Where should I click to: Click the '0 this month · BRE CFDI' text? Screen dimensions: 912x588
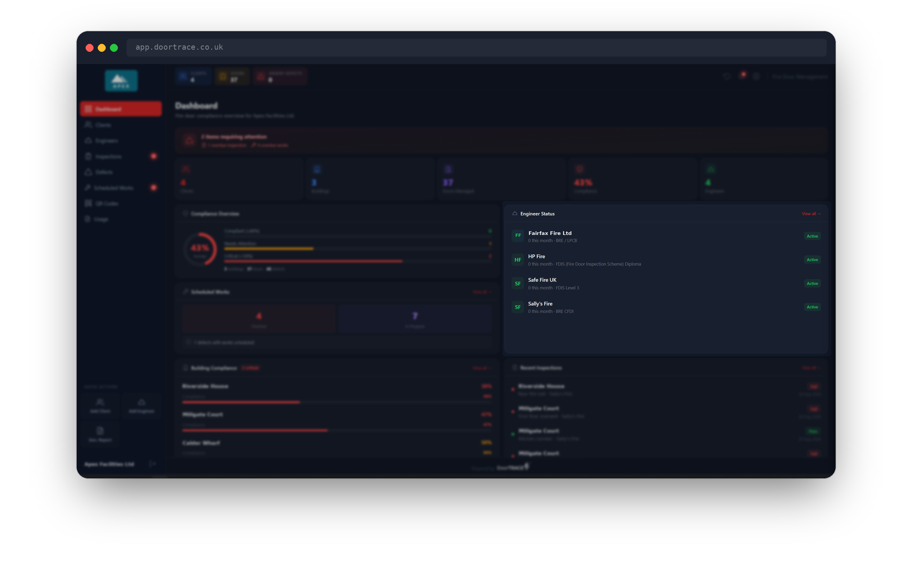(x=550, y=312)
